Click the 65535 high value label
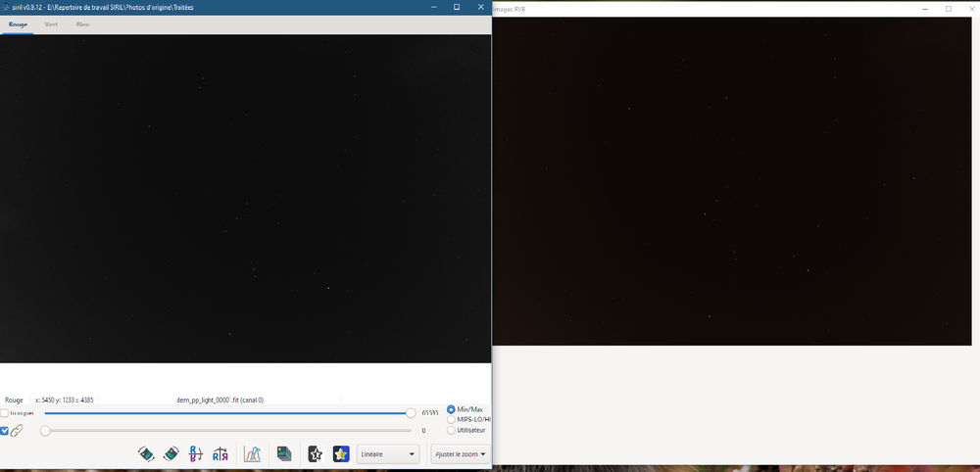980x472 pixels. click(x=430, y=413)
